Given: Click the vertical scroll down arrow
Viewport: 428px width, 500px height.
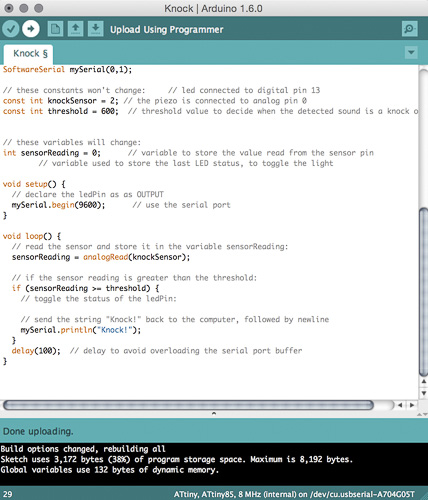Looking at the screenshot, I should (424, 393).
